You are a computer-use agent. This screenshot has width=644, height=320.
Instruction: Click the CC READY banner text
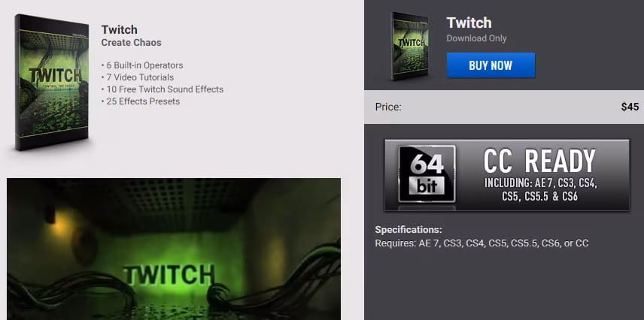click(x=539, y=161)
